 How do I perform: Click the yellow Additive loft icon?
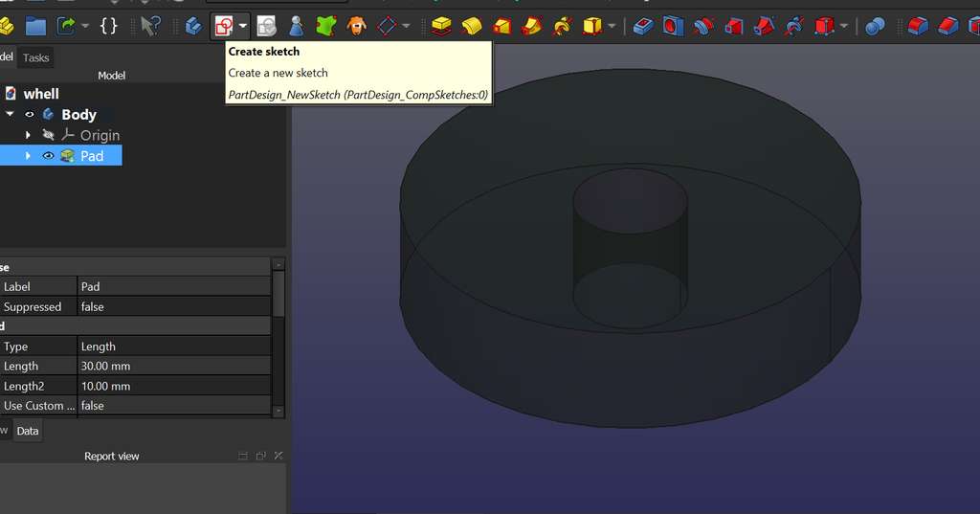501,26
